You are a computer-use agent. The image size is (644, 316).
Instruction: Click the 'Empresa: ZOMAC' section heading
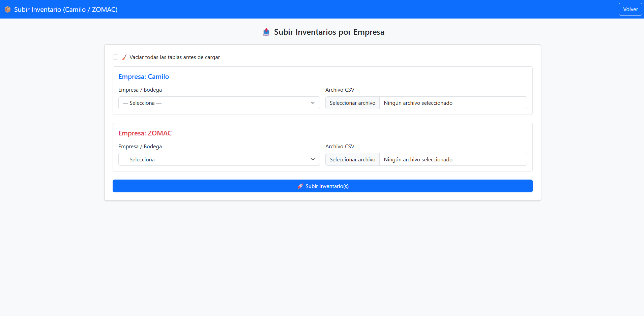point(145,133)
